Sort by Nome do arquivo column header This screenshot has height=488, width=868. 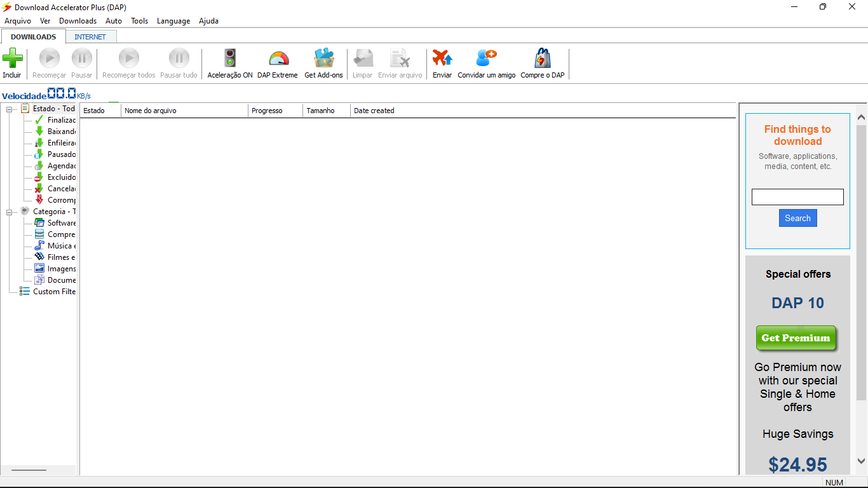pyautogui.click(x=184, y=111)
